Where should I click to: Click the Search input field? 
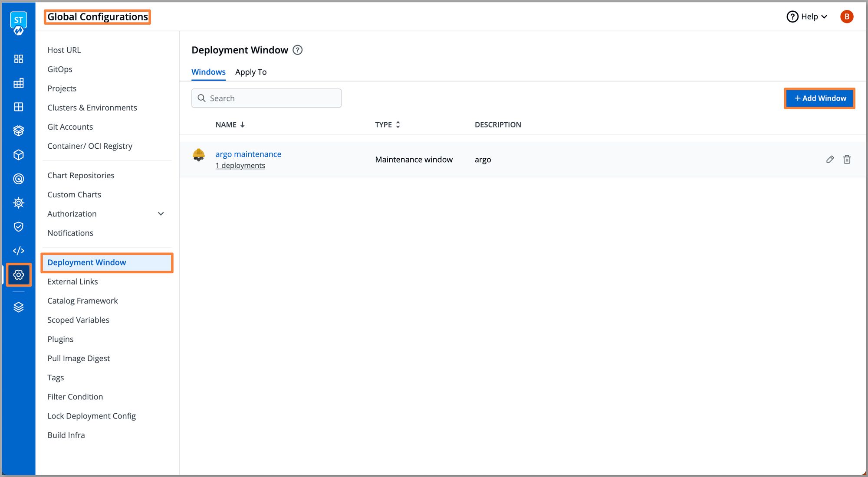[266, 98]
